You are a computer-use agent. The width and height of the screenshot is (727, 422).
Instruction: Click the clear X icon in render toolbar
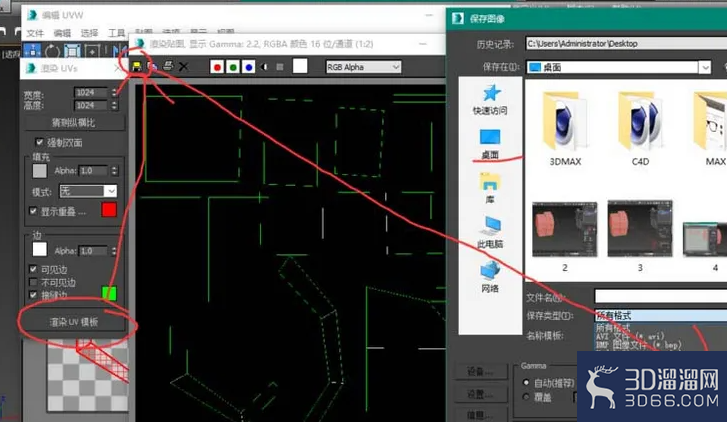pyautogui.click(x=184, y=67)
